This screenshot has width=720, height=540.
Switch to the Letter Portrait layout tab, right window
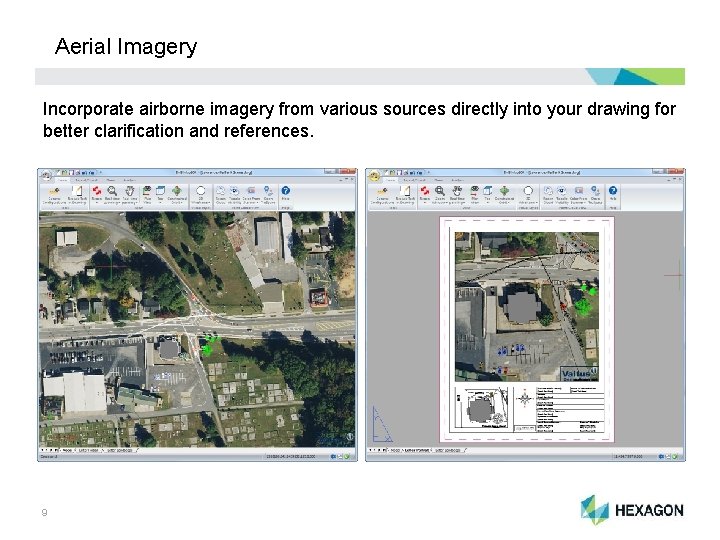click(417, 450)
